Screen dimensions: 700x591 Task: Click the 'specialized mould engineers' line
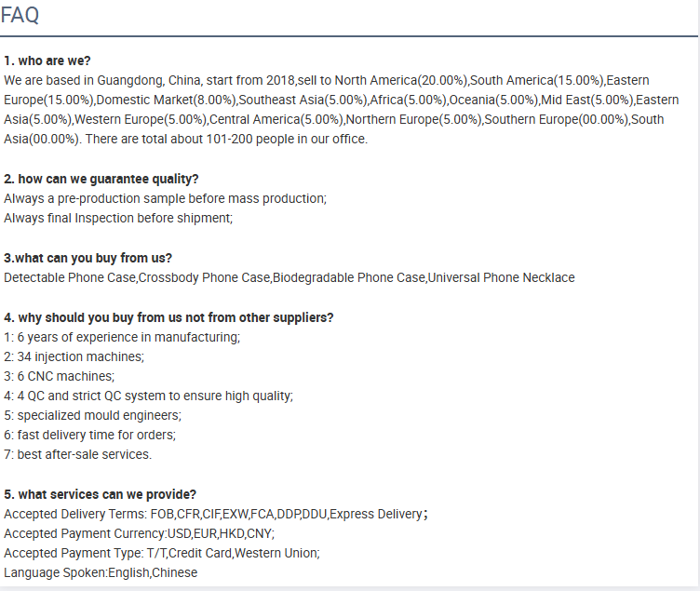pos(92,416)
